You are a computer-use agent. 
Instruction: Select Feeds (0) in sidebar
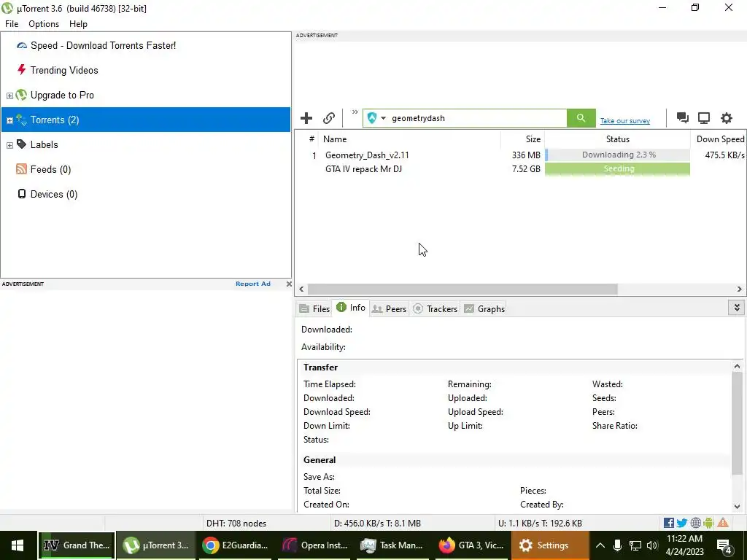click(x=50, y=169)
